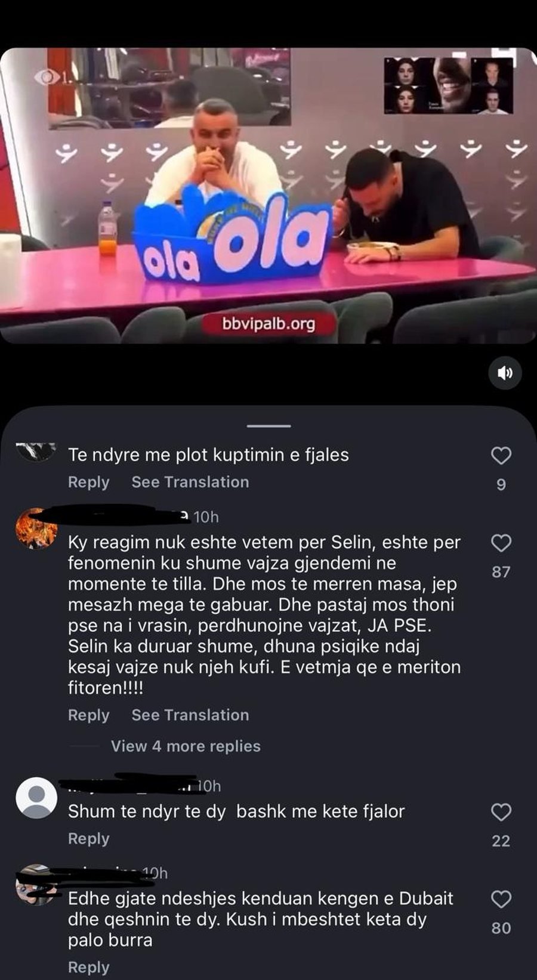Open the grey default avatar profile
The height and width of the screenshot is (980, 537).
coord(36,797)
